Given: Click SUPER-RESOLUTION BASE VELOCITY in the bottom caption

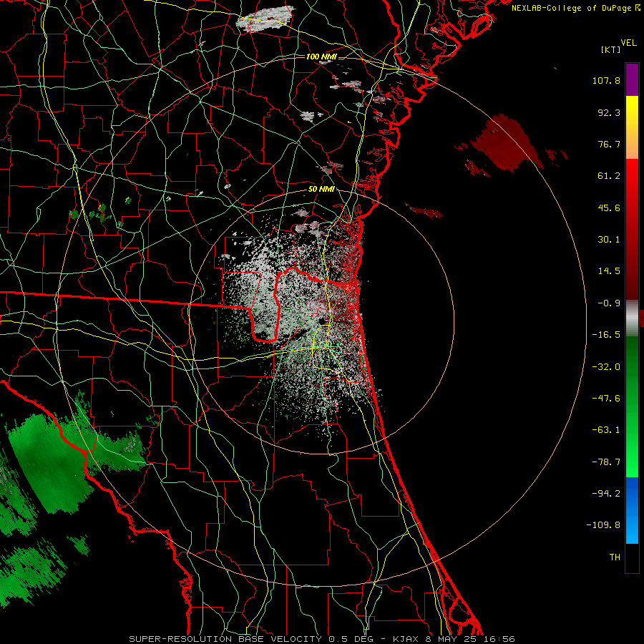Looking at the screenshot, I should (225, 639).
